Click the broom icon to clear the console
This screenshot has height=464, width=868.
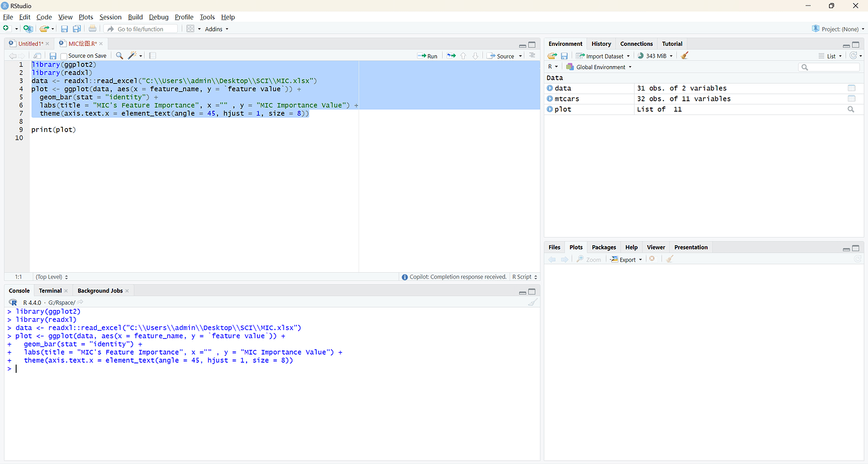tap(533, 302)
